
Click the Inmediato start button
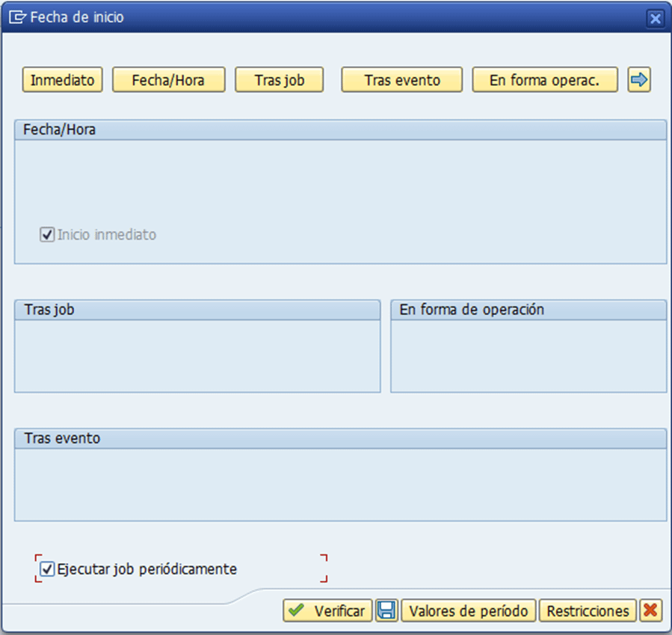pos(63,80)
